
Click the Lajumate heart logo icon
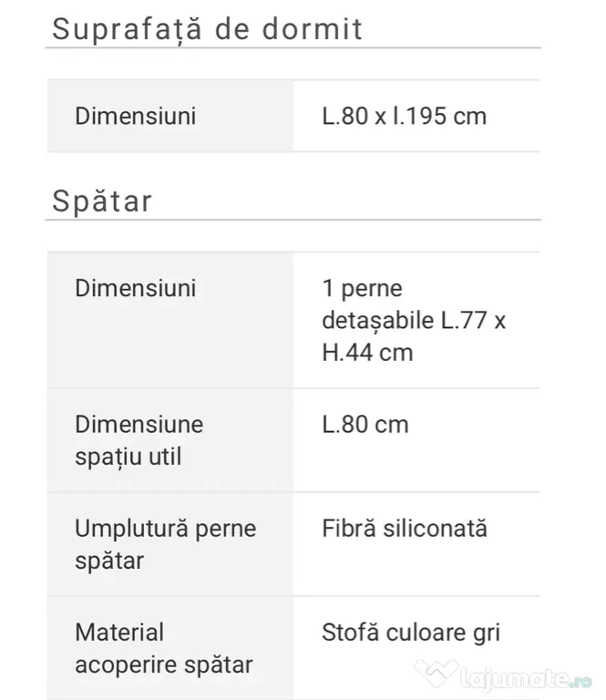(x=437, y=674)
